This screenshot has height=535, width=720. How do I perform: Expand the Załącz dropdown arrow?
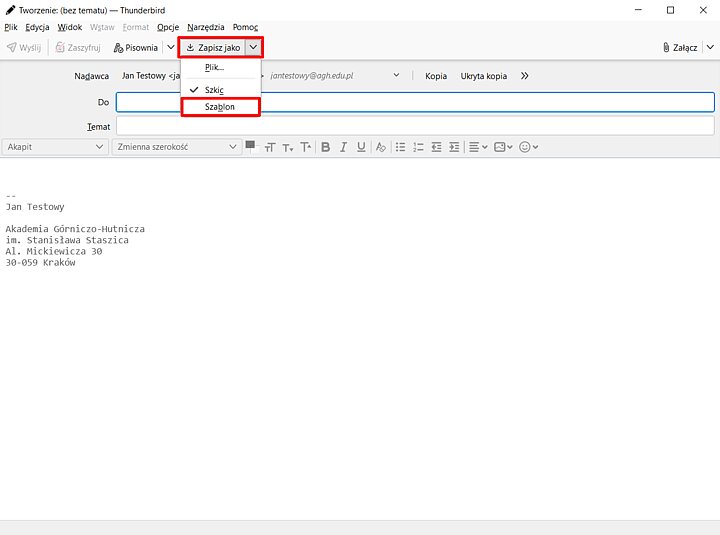pyautogui.click(x=710, y=47)
